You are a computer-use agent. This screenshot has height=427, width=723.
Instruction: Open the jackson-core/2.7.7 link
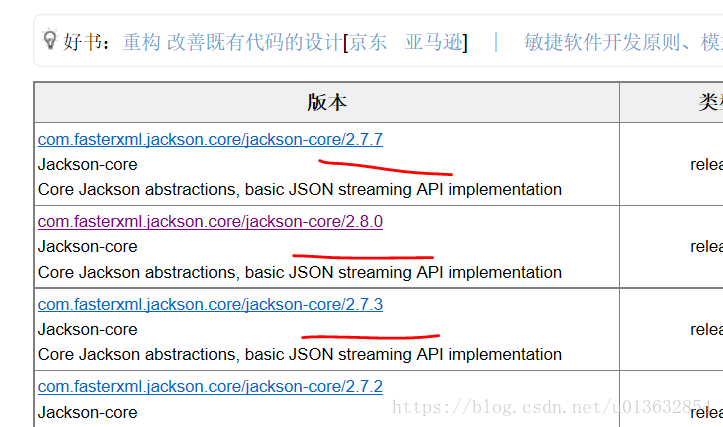[x=210, y=139]
